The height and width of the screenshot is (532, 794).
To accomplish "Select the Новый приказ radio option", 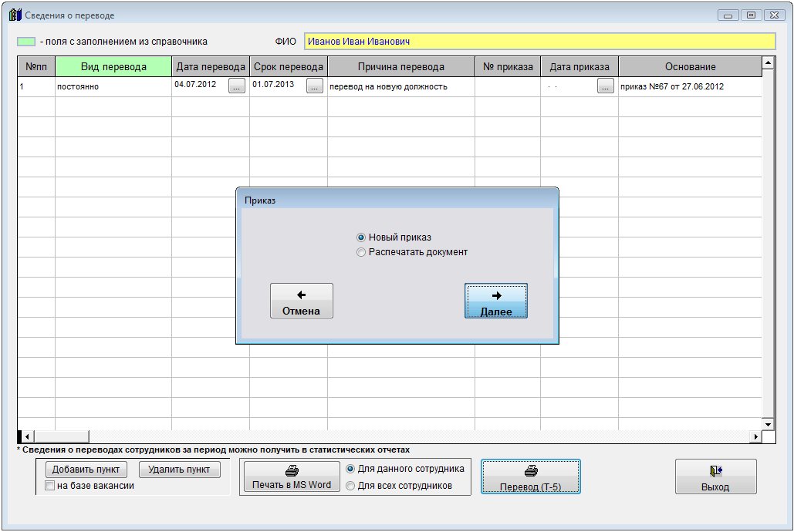I will [361, 237].
